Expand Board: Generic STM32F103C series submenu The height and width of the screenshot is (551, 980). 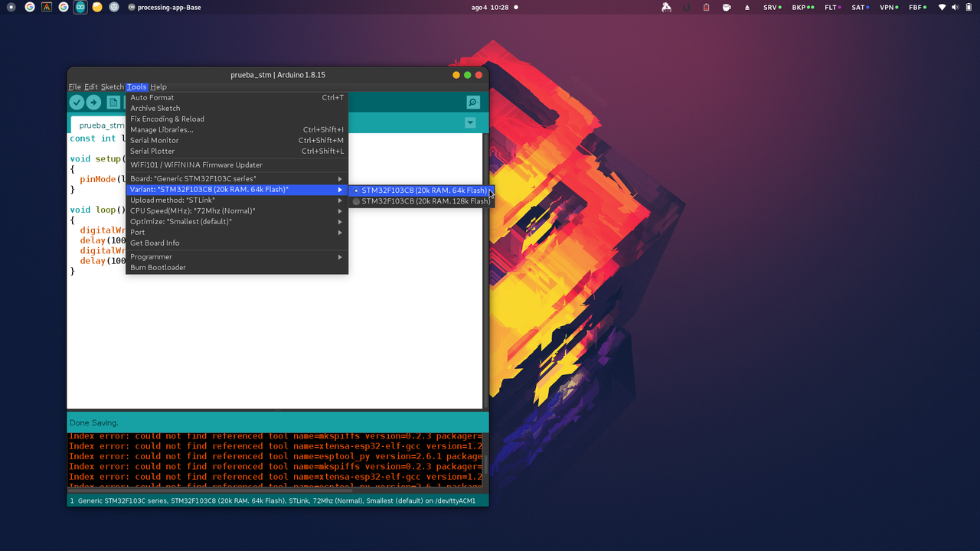click(x=237, y=178)
